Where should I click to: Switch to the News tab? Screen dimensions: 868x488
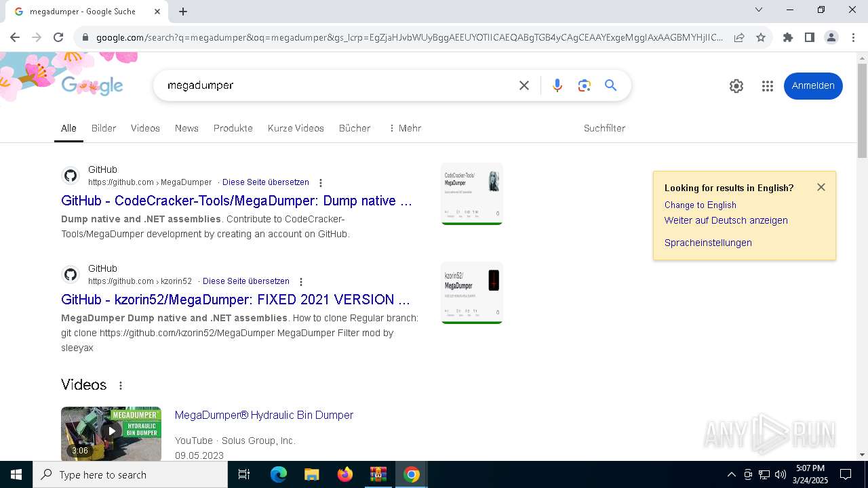pos(186,128)
